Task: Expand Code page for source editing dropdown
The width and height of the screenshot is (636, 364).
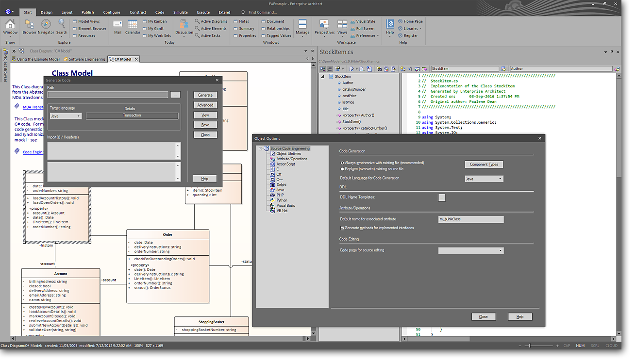Action: click(470, 251)
